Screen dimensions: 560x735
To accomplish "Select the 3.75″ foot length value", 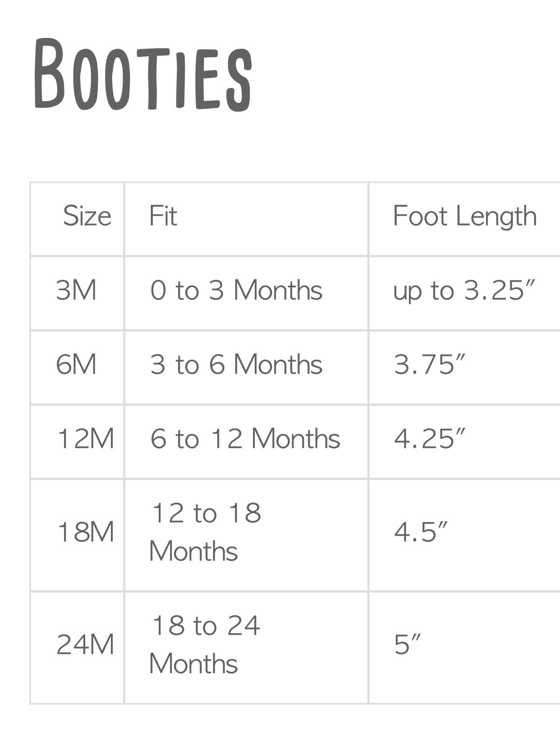I will 429,365.
